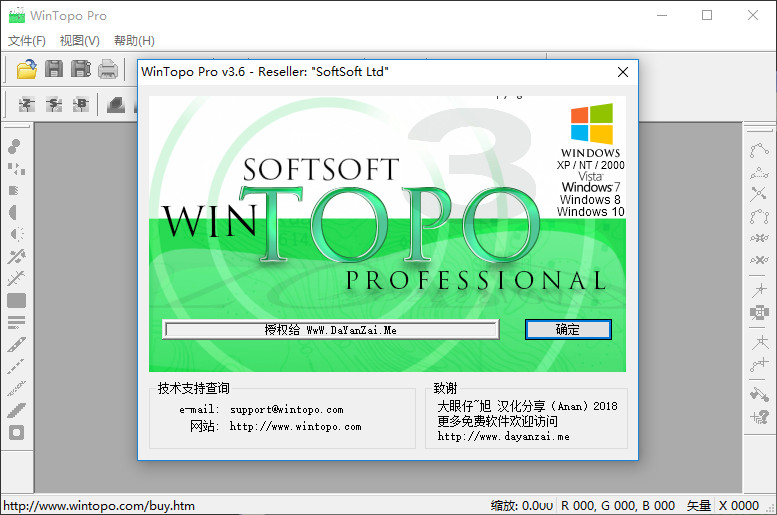Screen dimensions: 777x515
Task: Select the cross-shaped block tool in right toolbar
Action: (759, 312)
